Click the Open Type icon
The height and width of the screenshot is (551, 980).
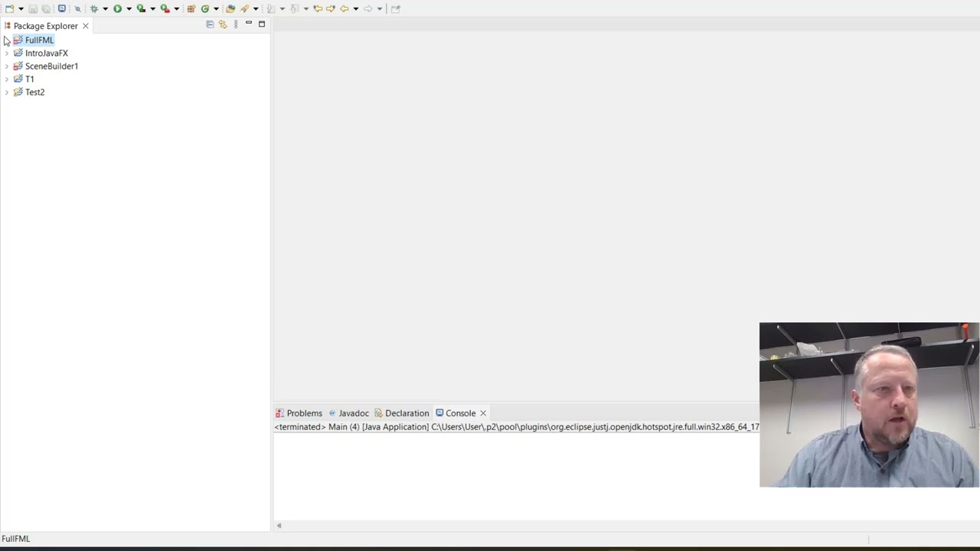pyautogui.click(x=230, y=8)
